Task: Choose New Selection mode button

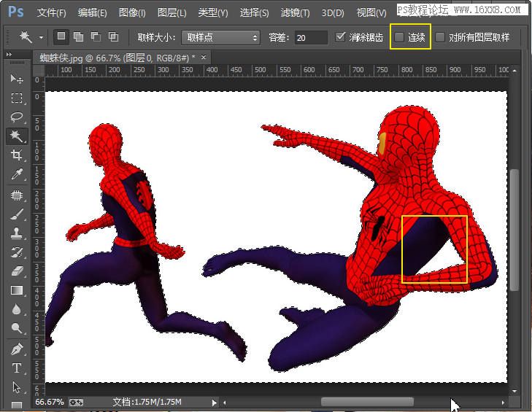Action: coord(61,36)
